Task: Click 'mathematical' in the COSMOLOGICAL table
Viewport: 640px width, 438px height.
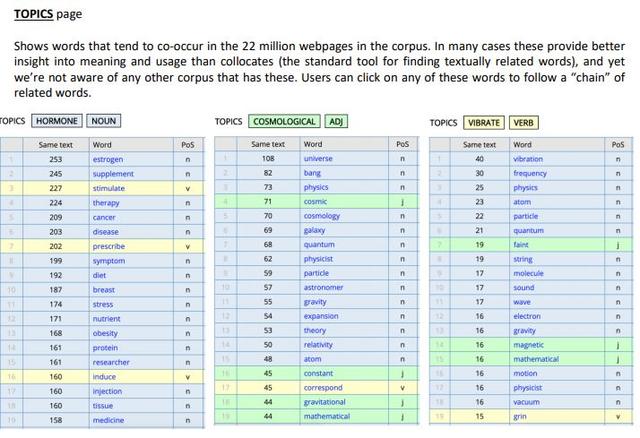Action: pyautogui.click(x=327, y=416)
